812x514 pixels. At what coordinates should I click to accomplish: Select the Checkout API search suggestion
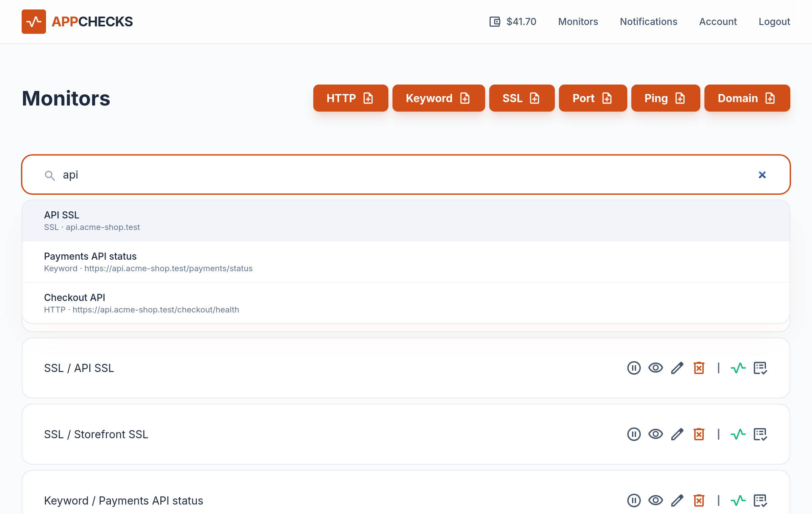[406, 303]
